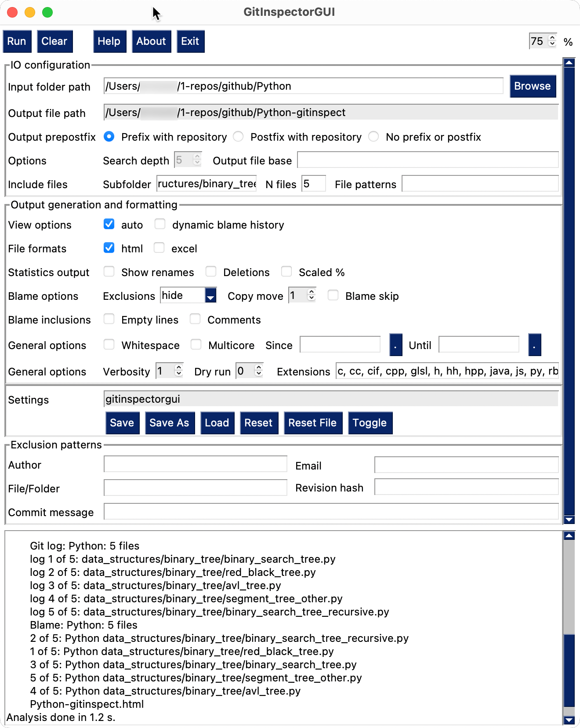This screenshot has height=728, width=580.
Task: Open the About dialog
Action: tap(151, 41)
